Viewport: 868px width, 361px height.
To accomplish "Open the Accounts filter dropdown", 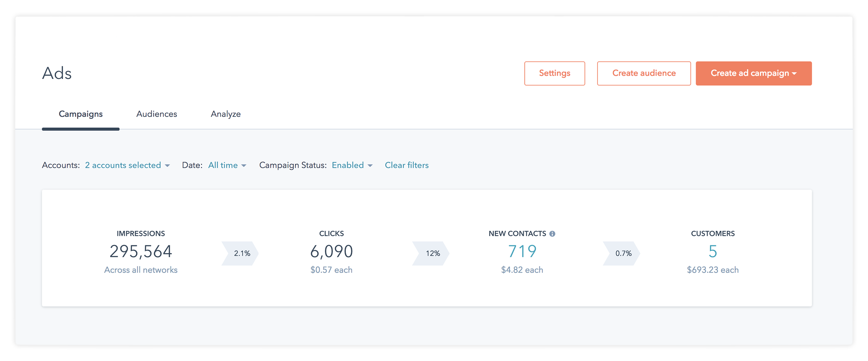I will pos(127,165).
